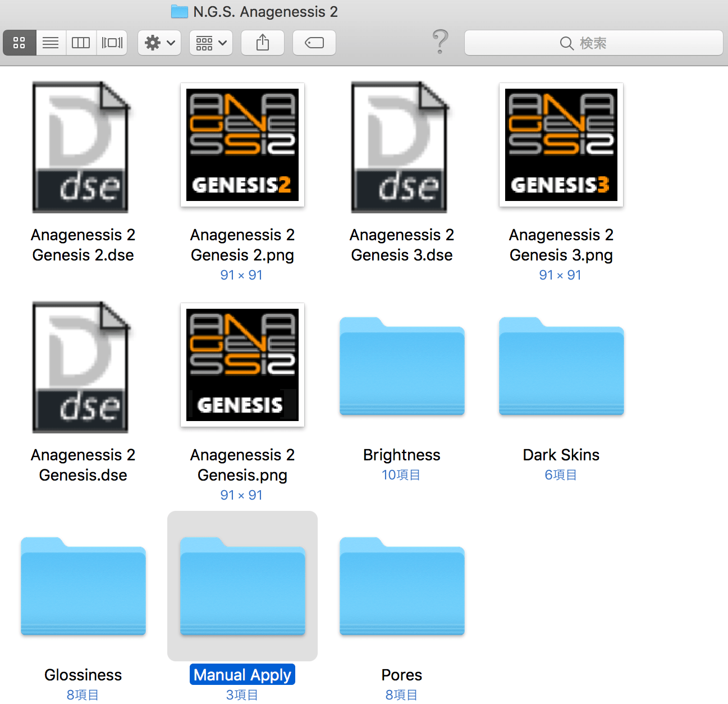Select Anagenessis 2 Genesis 2.dse file
This screenshot has width=728, height=704.
click(x=82, y=147)
